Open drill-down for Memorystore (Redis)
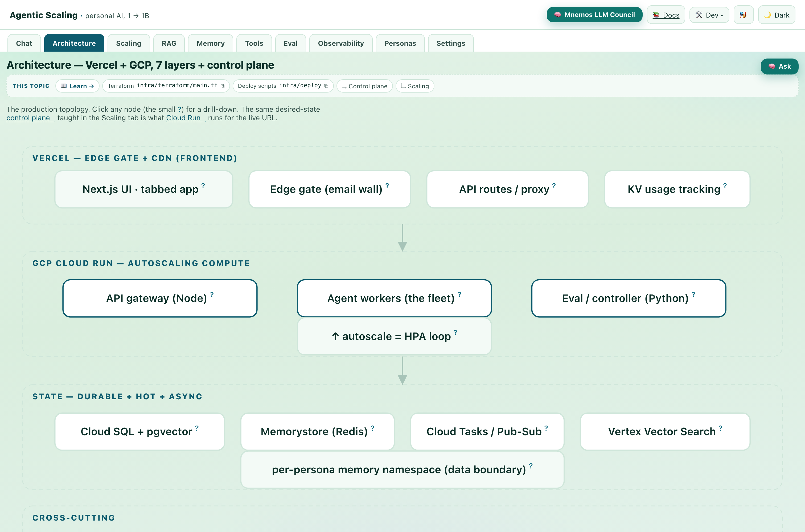 click(372, 428)
